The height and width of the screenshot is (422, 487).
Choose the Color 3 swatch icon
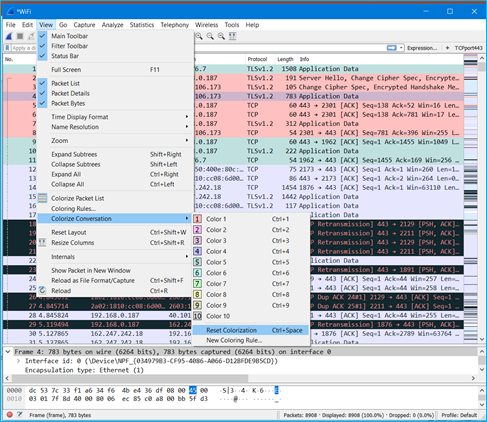click(197, 240)
